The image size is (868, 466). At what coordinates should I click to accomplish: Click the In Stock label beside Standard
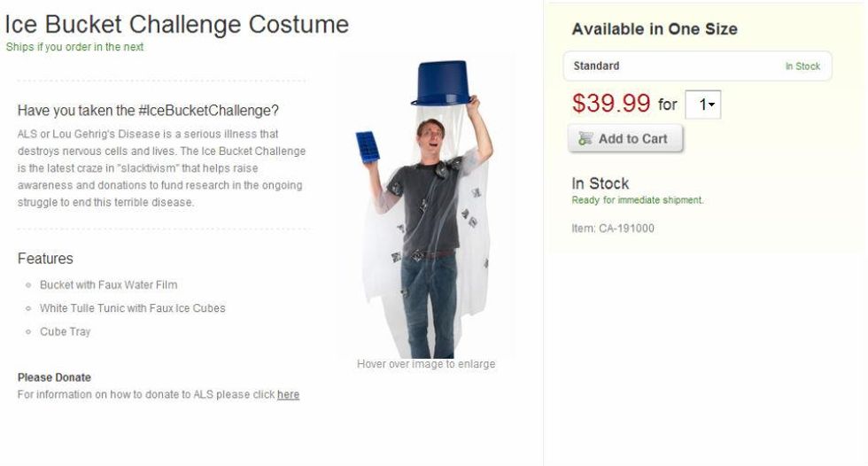tap(802, 66)
